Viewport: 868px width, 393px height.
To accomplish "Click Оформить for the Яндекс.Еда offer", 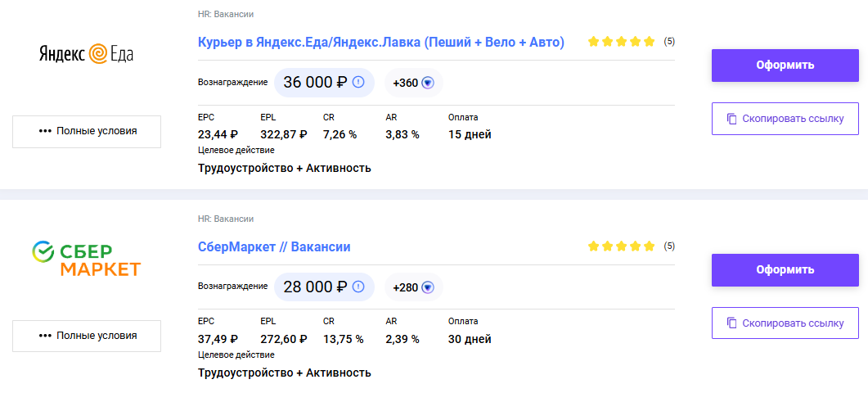I will coord(785,65).
